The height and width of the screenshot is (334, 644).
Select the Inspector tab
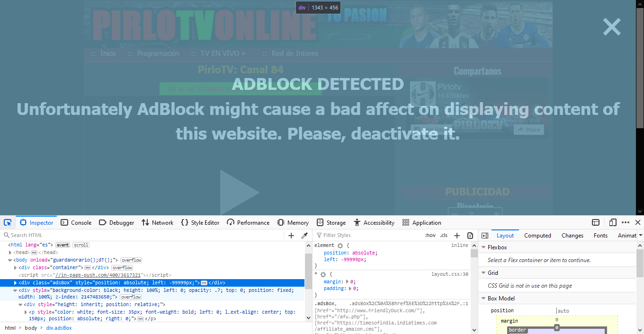click(36, 222)
